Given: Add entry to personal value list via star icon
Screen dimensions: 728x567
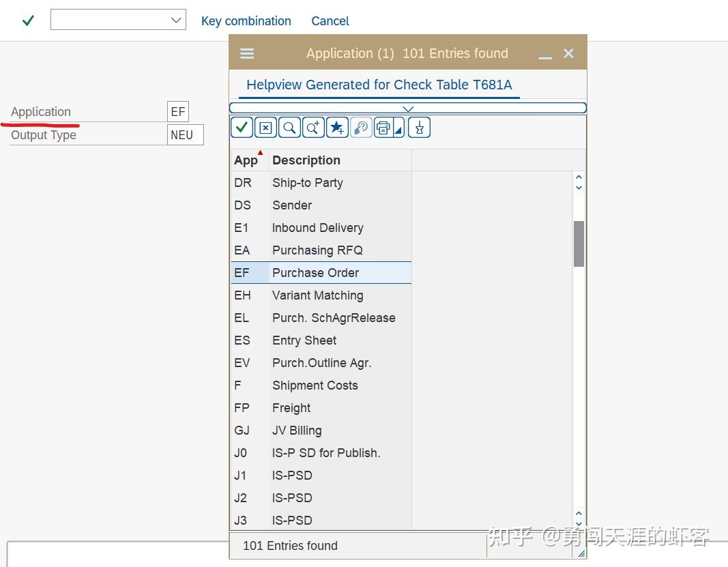Looking at the screenshot, I should [337, 127].
